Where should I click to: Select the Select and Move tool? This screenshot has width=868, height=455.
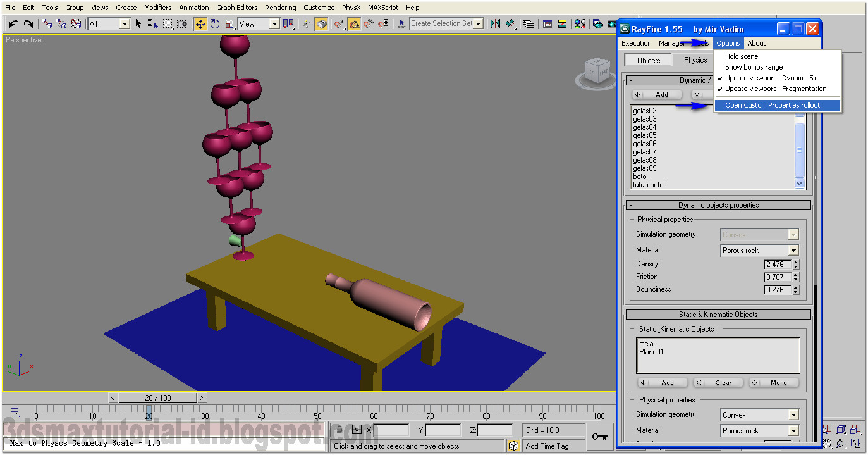tap(201, 24)
